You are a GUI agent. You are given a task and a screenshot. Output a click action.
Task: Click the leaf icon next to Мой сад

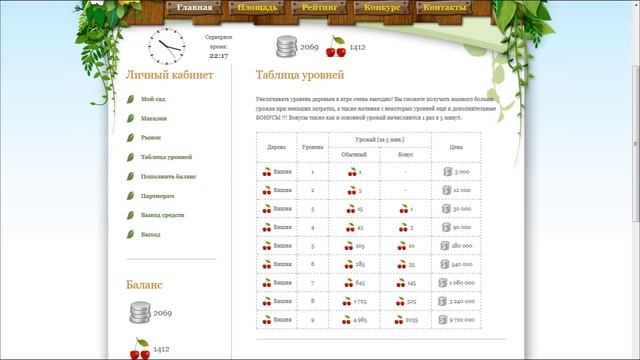click(131, 99)
